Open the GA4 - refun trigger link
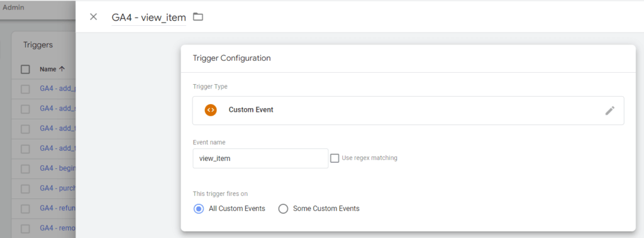Screen dimensions: 644x238 click(57, 208)
